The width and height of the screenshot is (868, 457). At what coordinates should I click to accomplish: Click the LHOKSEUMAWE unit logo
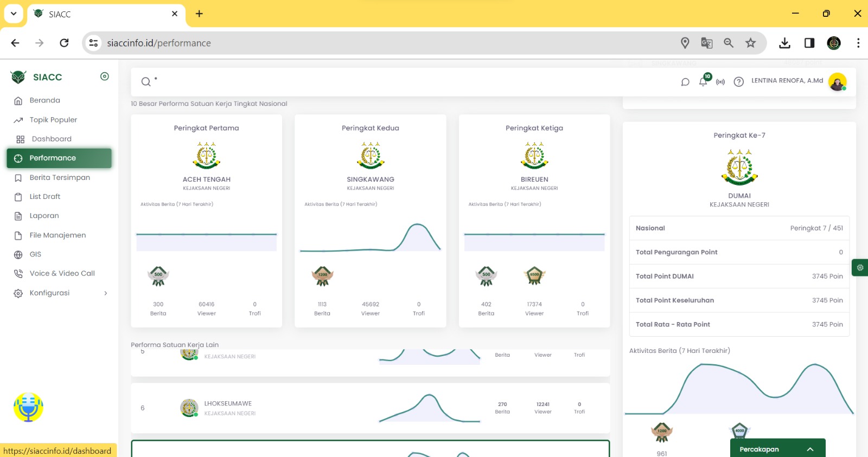coord(189,408)
